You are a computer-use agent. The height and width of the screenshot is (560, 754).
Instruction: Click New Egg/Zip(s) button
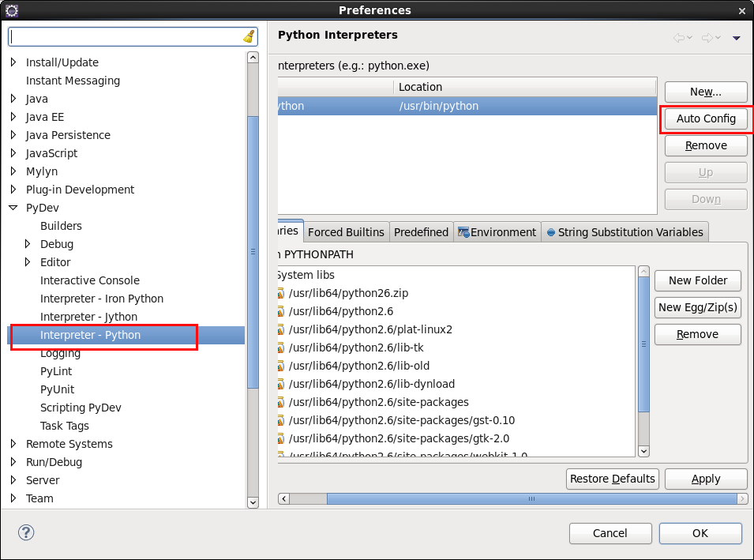pos(697,307)
